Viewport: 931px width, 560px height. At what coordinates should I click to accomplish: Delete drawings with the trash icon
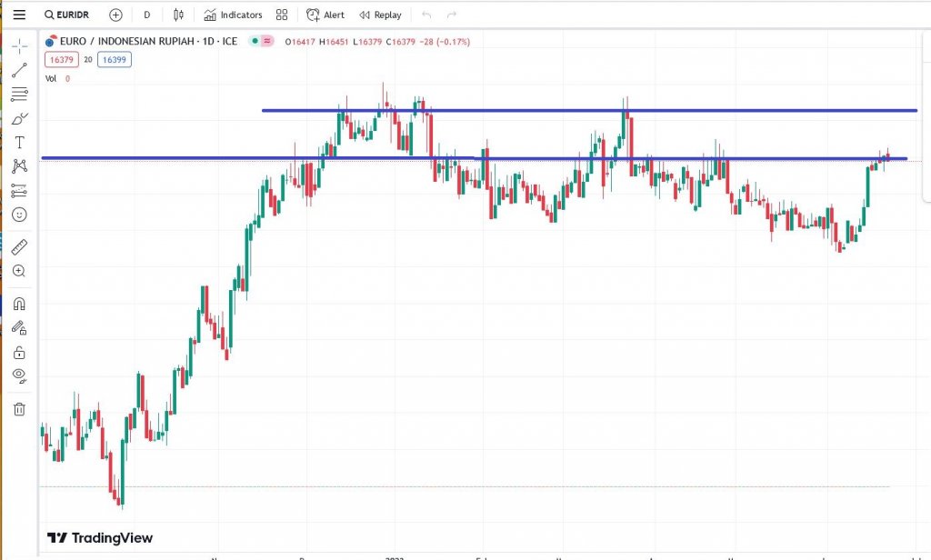pos(19,409)
